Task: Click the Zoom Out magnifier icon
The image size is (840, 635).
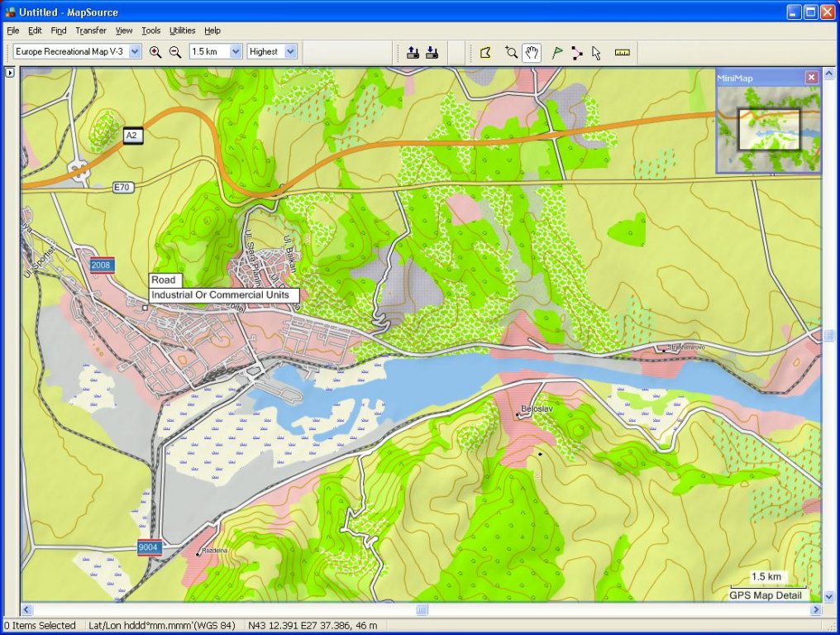Action: (x=175, y=52)
